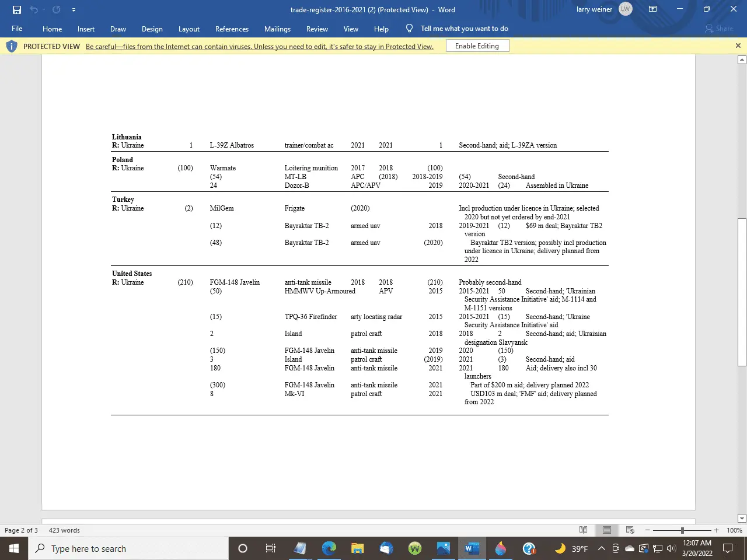
Task: Click Enable Editing button
Action: [x=477, y=46]
